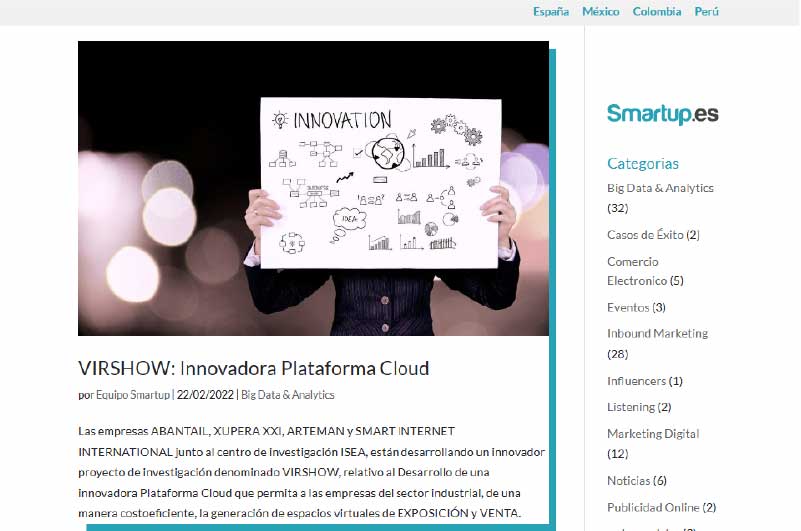Select the Noticias category
The height and width of the screenshot is (531, 801).
(x=628, y=480)
